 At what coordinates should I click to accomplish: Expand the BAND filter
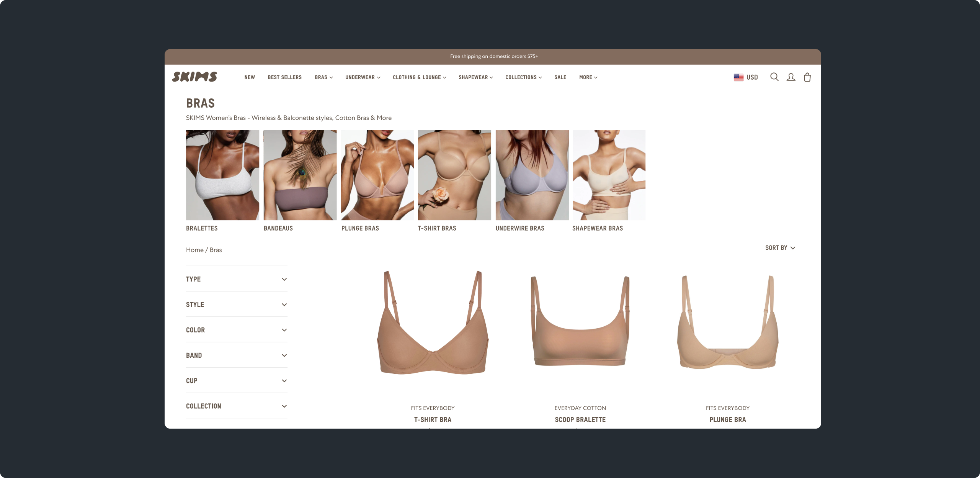pos(237,355)
